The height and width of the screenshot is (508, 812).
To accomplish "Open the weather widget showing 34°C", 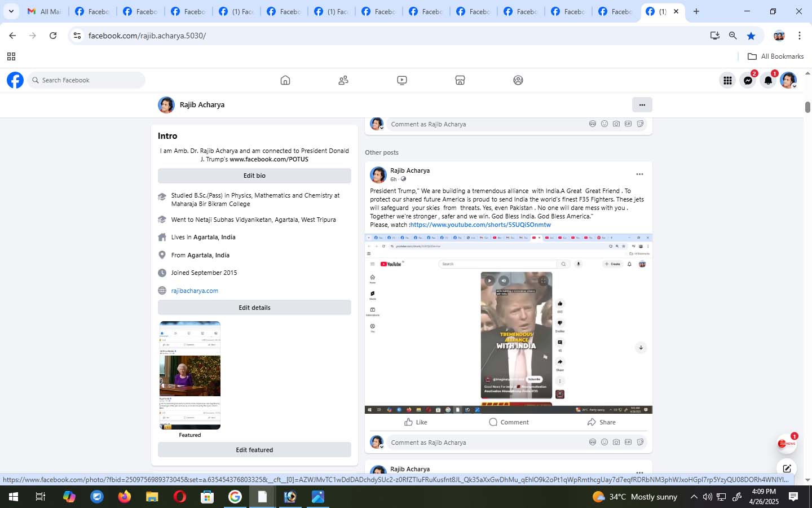I will click(634, 497).
